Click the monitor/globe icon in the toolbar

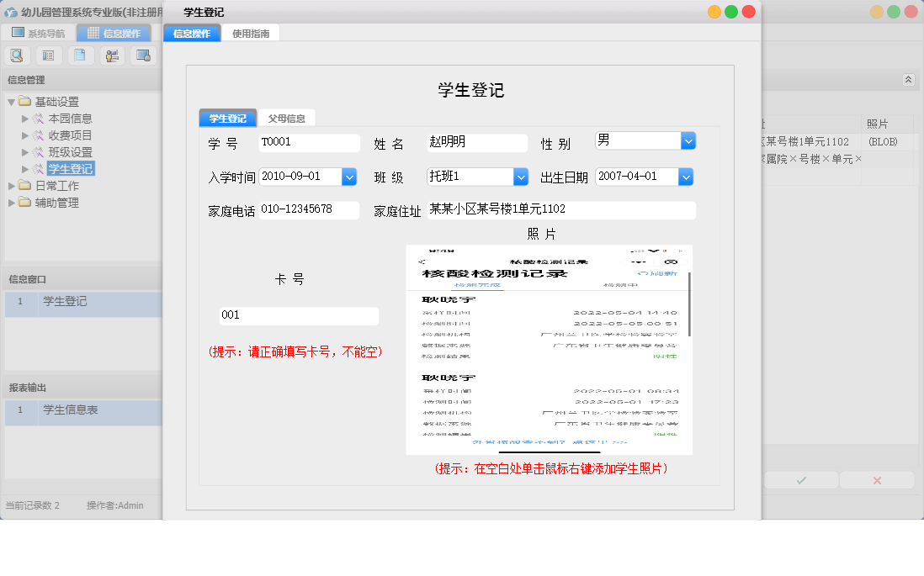point(144,55)
